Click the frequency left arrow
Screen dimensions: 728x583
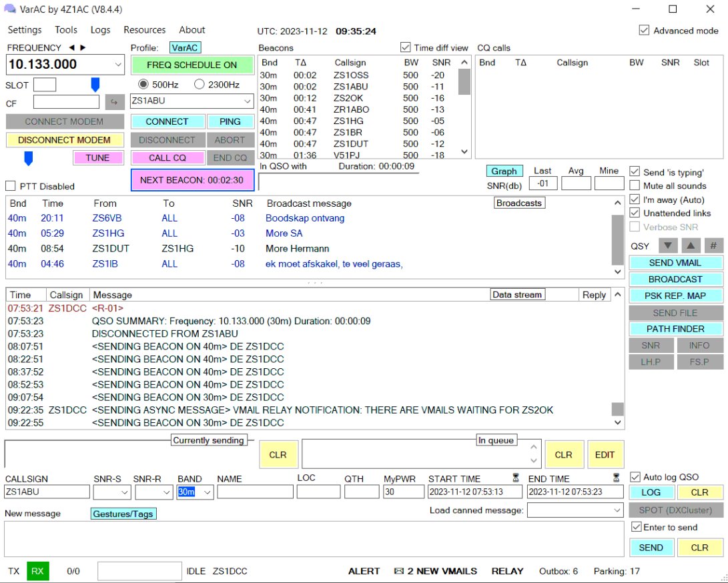pyautogui.click(x=72, y=48)
